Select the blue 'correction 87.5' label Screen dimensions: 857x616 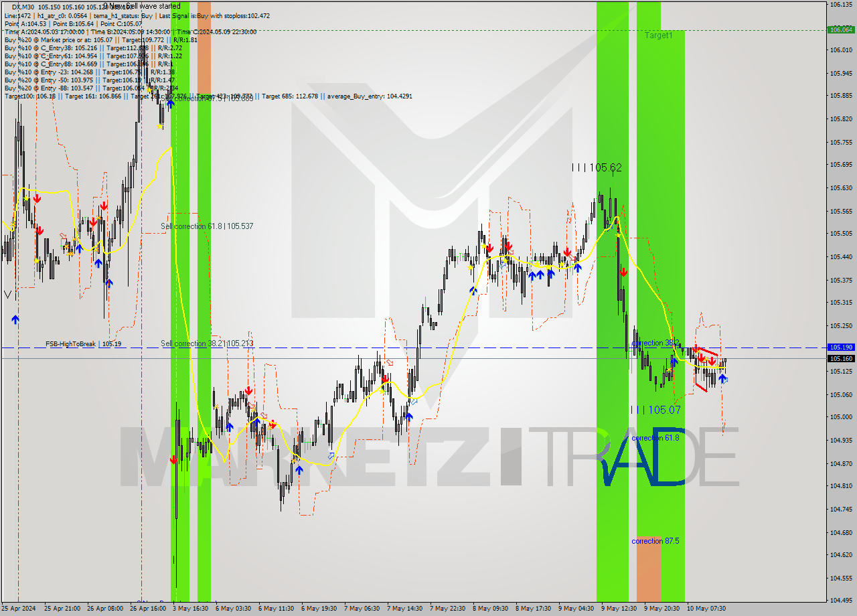(655, 541)
